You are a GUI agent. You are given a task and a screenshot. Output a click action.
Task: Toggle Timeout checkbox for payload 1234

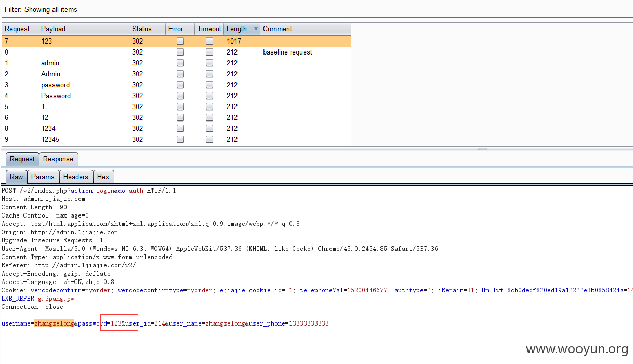[x=209, y=128]
